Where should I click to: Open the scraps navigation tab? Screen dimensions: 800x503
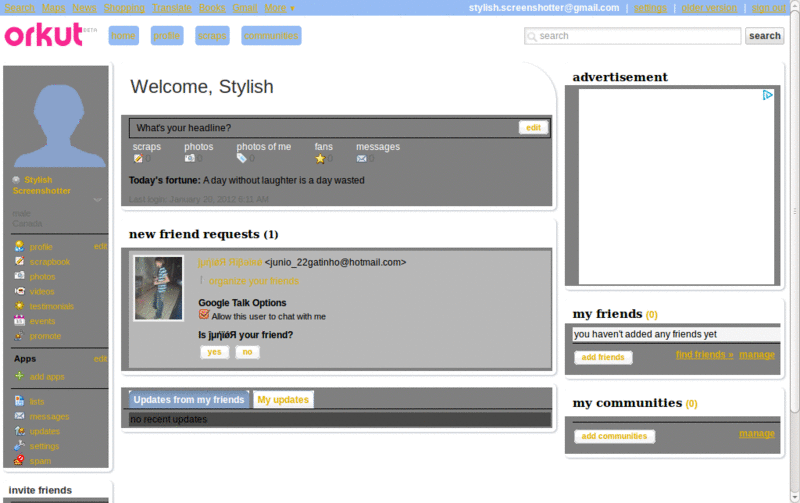[x=212, y=36]
